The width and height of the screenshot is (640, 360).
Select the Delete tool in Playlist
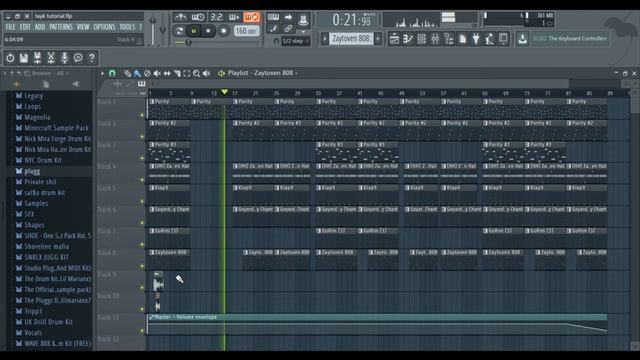pos(147,73)
